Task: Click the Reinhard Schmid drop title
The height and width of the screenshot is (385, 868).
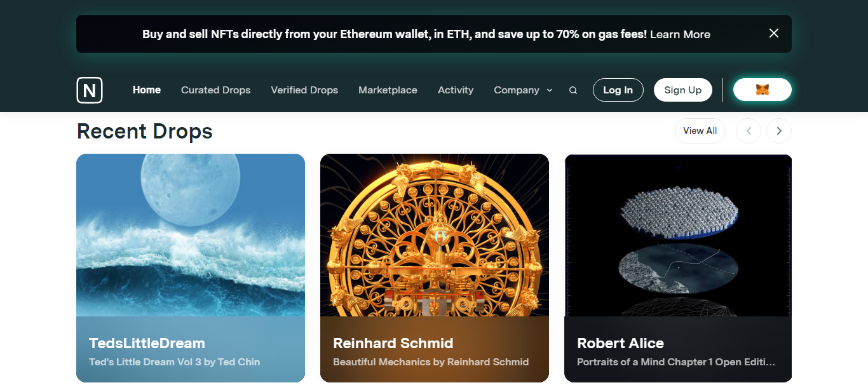Action: [393, 344]
